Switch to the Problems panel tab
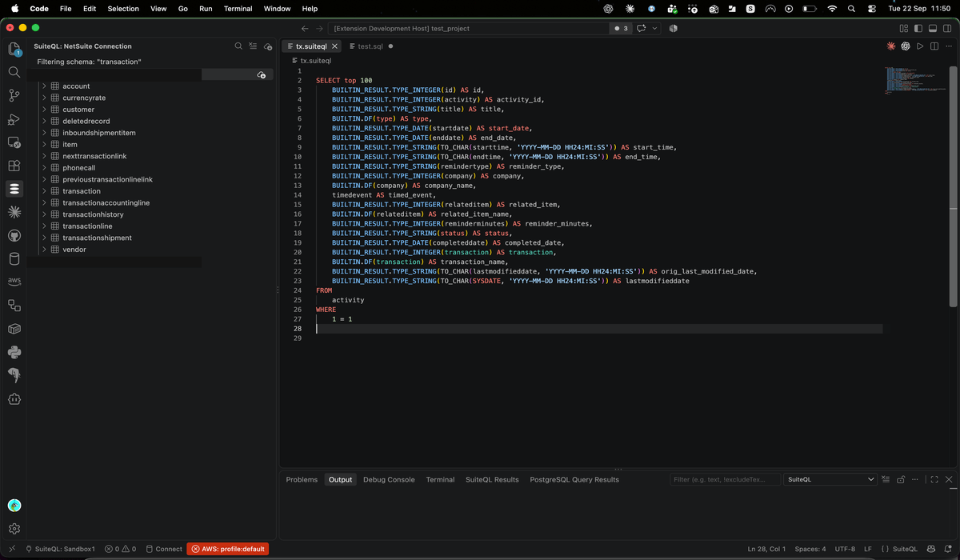960x560 pixels. (302, 479)
